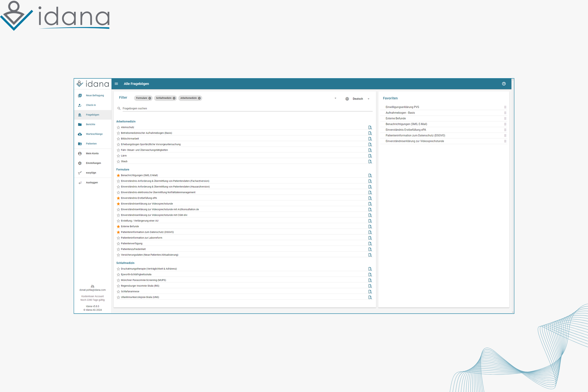The image size is (588, 392).
Task: Preview the Schlafanamnese questionnaire
Action: [x=370, y=292]
